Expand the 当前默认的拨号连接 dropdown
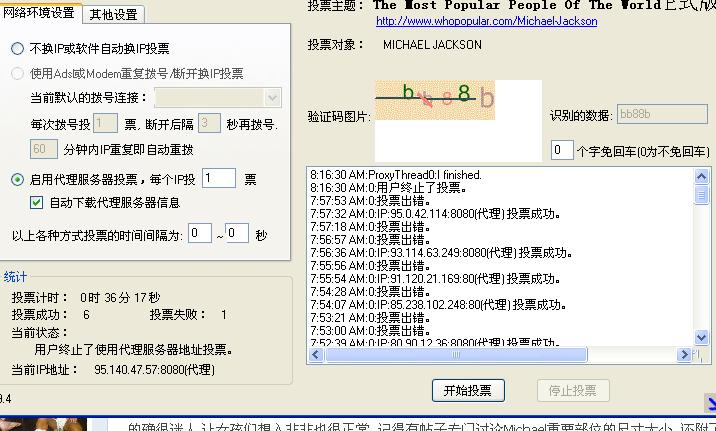This screenshot has height=431, width=716. tap(273, 98)
